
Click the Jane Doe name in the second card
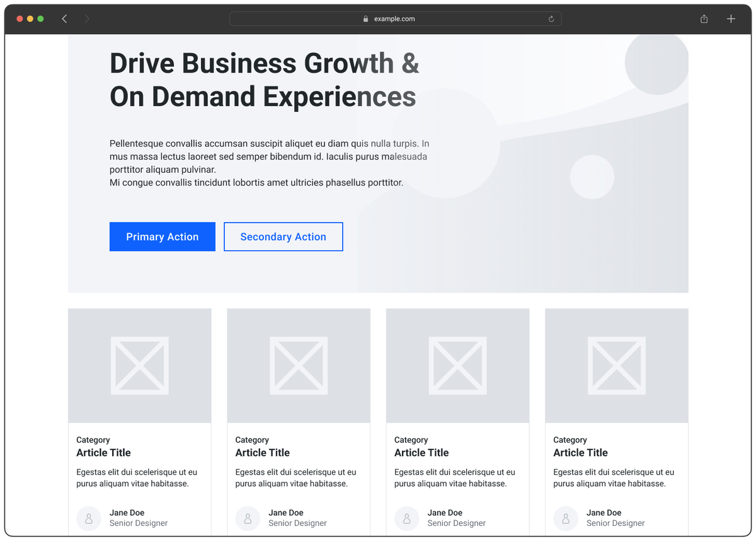click(x=286, y=513)
